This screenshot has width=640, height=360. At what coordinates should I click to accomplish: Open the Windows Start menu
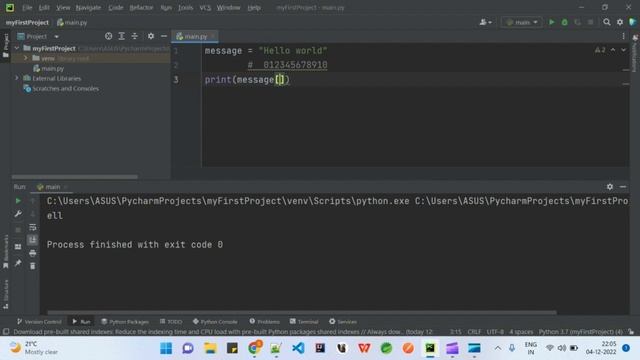click(166, 348)
